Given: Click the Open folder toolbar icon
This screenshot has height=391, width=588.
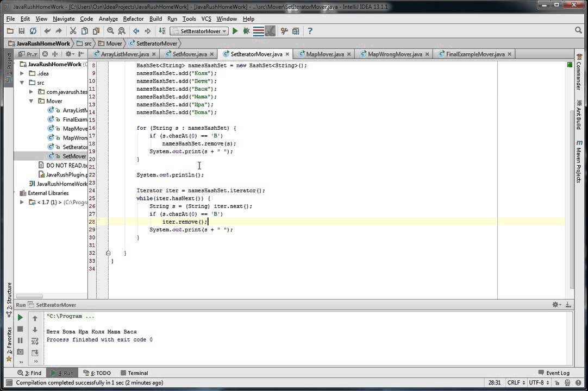Looking at the screenshot, I should point(10,31).
